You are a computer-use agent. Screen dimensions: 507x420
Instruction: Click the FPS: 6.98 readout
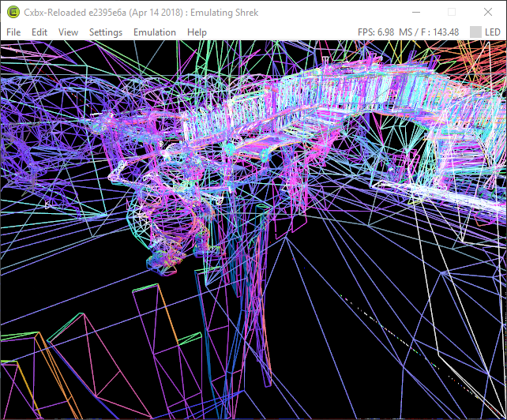376,32
